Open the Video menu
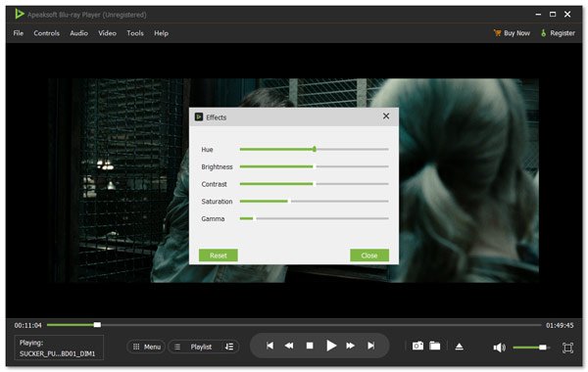The height and width of the screenshot is (372, 588). pos(107,33)
